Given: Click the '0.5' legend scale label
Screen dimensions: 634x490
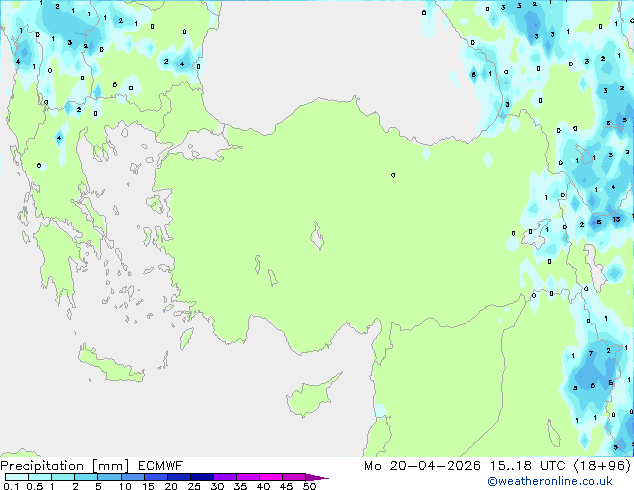Looking at the screenshot, I should click(x=34, y=486).
